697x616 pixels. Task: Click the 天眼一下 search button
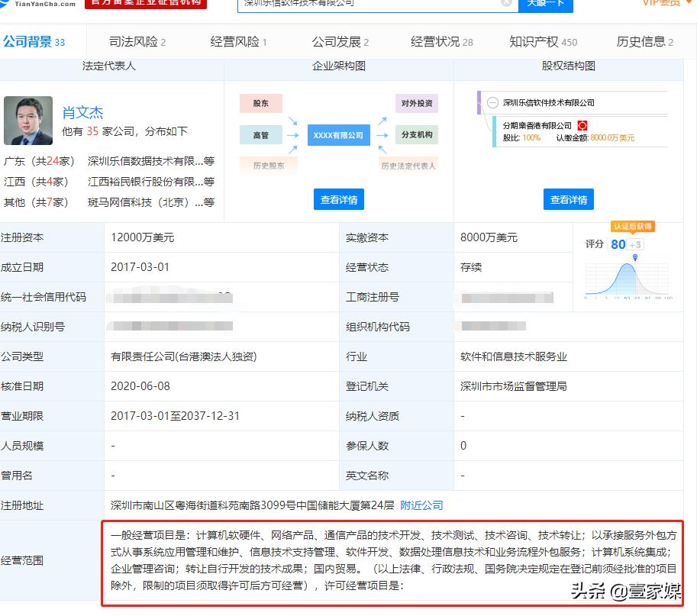click(x=545, y=5)
